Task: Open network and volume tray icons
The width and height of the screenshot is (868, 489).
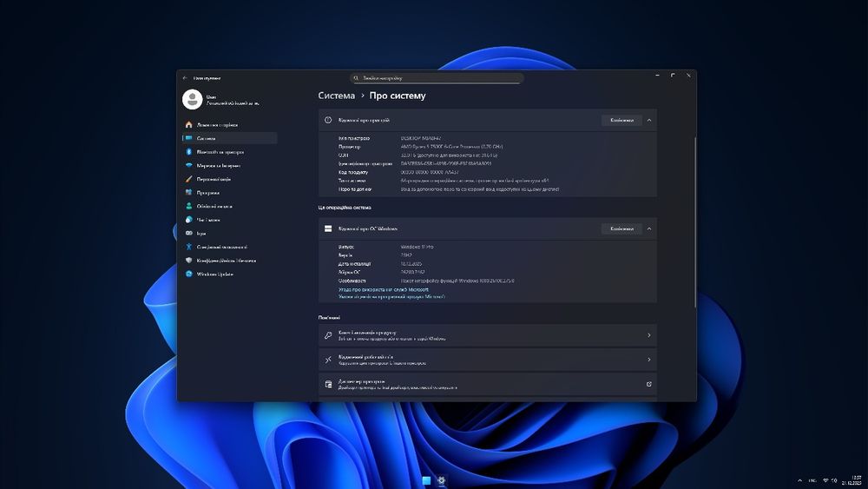Action: click(x=830, y=480)
